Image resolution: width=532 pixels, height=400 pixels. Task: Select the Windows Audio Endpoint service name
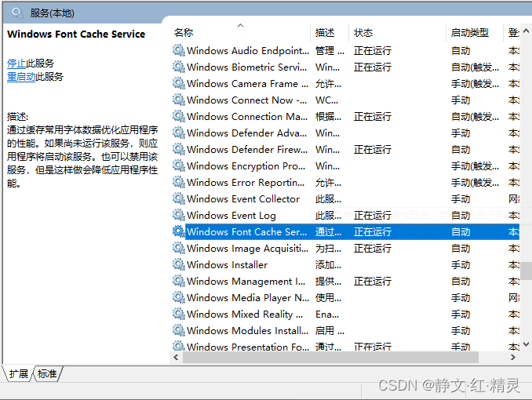coord(248,50)
